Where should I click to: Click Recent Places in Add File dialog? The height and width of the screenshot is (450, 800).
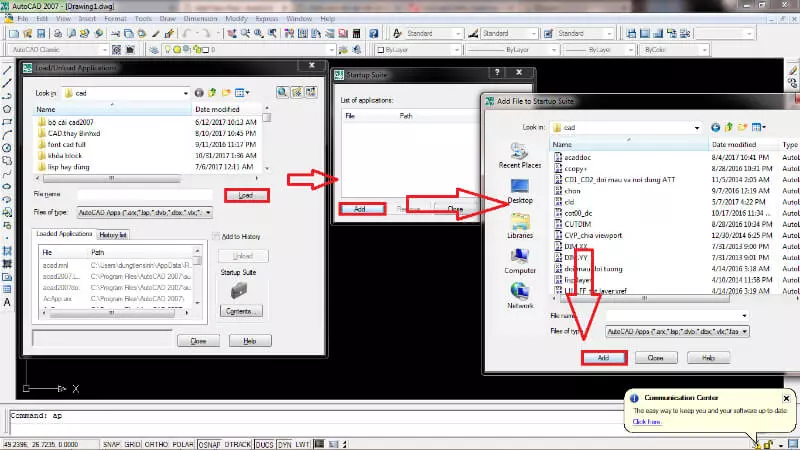519,156
